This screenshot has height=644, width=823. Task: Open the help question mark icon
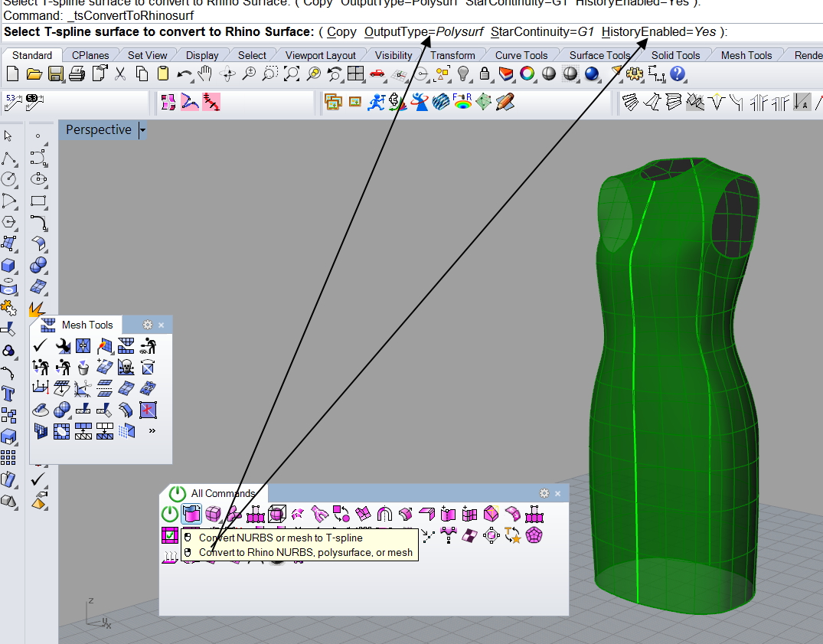(x=677, y=74)
